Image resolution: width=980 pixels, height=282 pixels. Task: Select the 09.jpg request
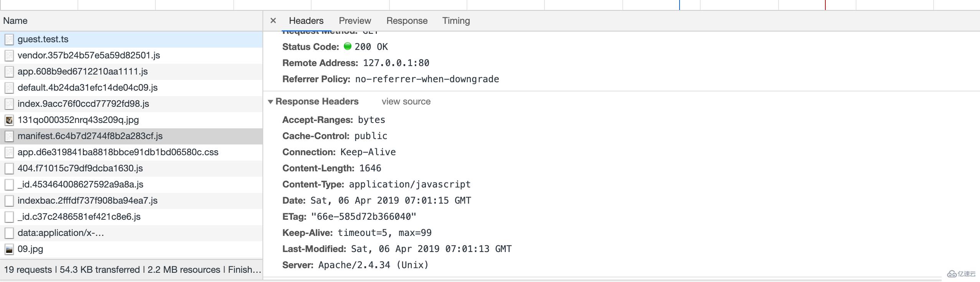click(x=131, y=249)
